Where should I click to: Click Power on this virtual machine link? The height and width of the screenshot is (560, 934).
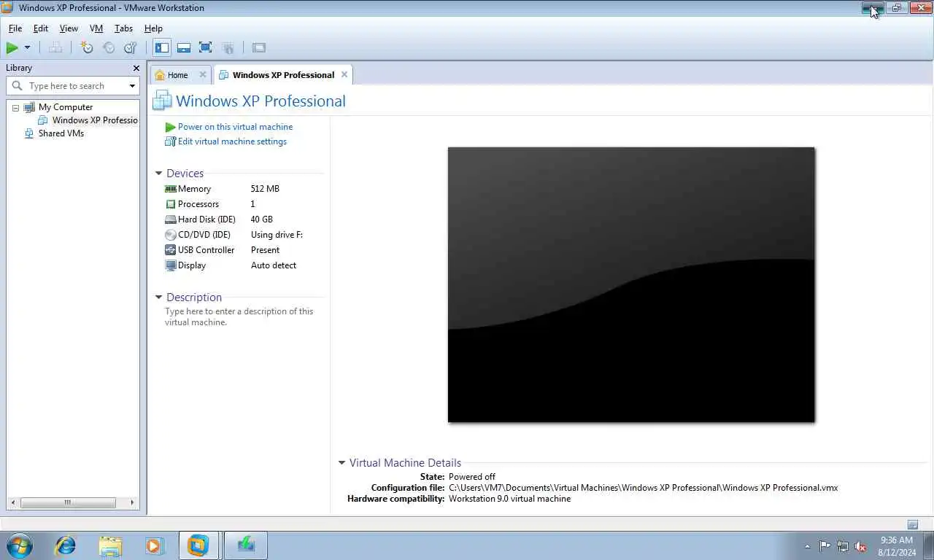tap(235, 127)
